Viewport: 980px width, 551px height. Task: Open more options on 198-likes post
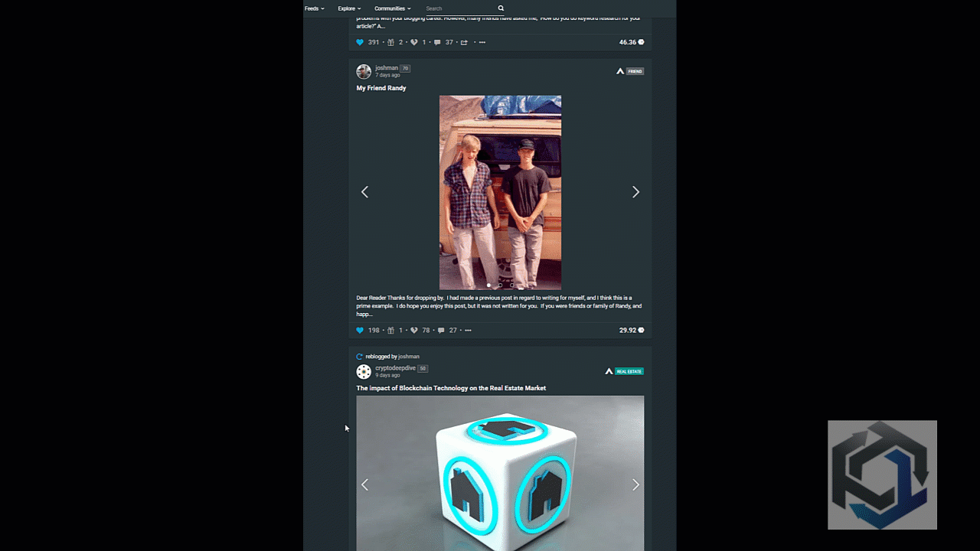click(468, 331)
